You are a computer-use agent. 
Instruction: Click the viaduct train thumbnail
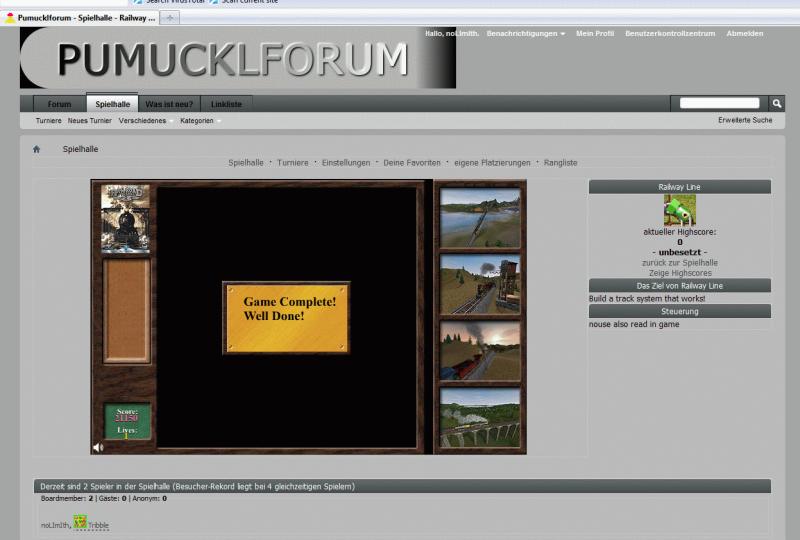(x=480, y=418)
